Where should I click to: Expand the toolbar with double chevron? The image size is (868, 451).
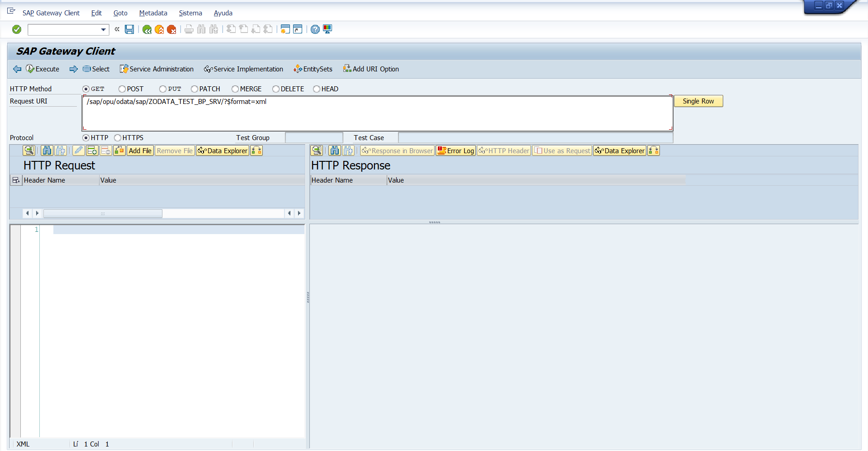coord(117,29)
